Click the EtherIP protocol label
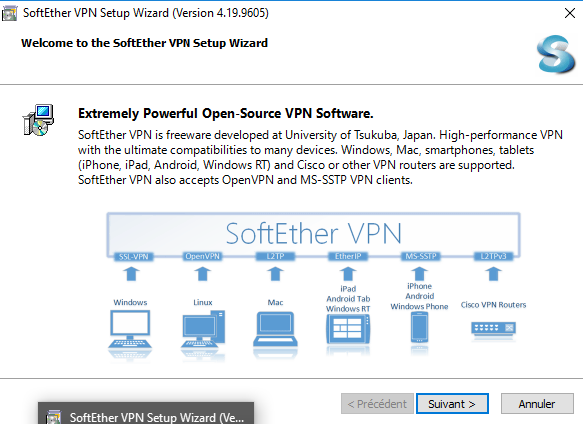Screen dimensions: 583x424 coord(348,256)
